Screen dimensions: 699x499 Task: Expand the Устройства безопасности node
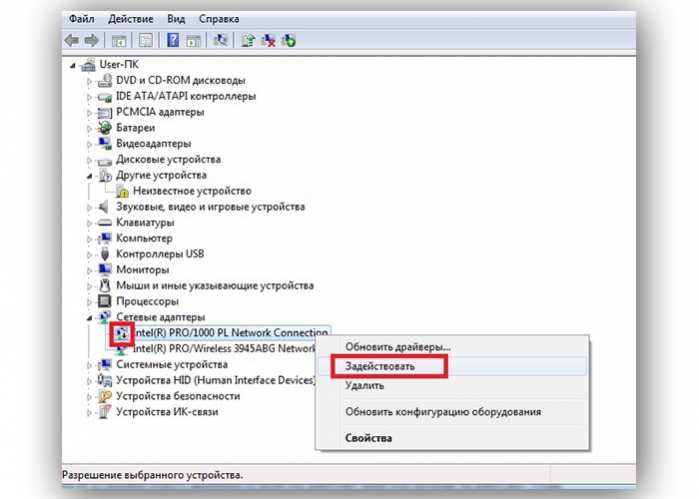(89, 397)
